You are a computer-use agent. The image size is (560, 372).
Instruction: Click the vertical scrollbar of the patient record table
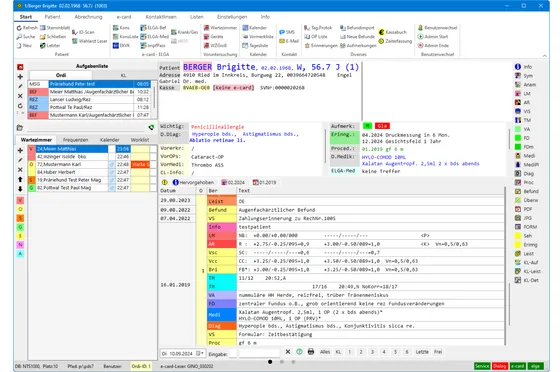(x=509, y=303)
